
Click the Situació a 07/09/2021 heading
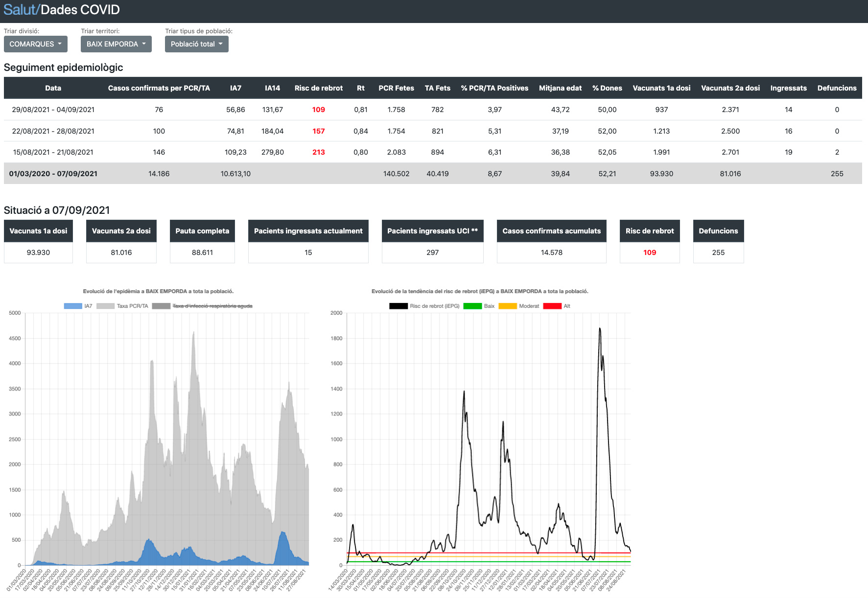57,210
